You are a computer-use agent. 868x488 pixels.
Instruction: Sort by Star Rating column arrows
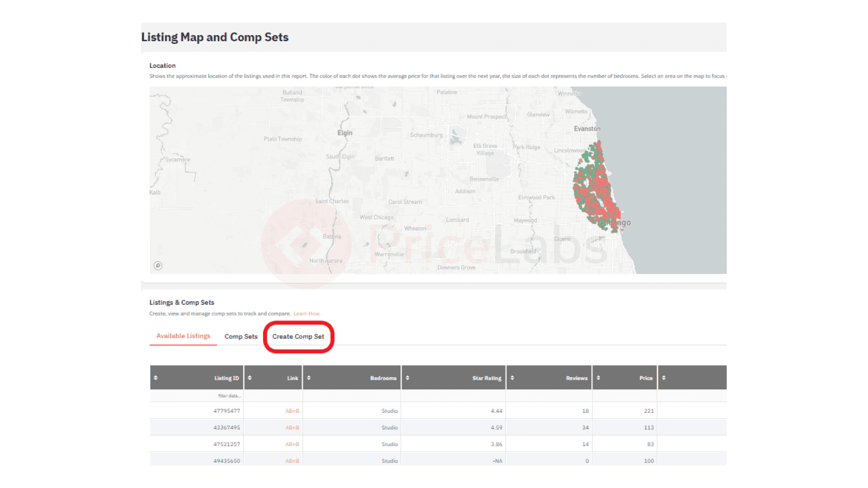[407, 378]
